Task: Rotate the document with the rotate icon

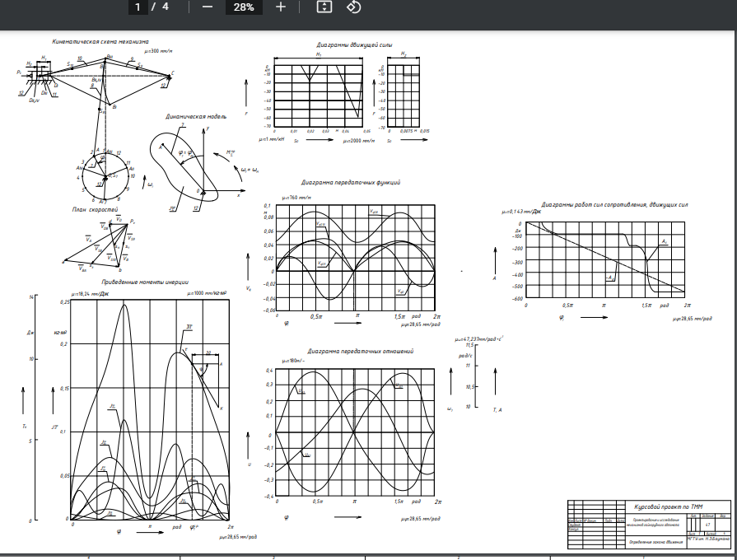Action: tap(353, 7)
